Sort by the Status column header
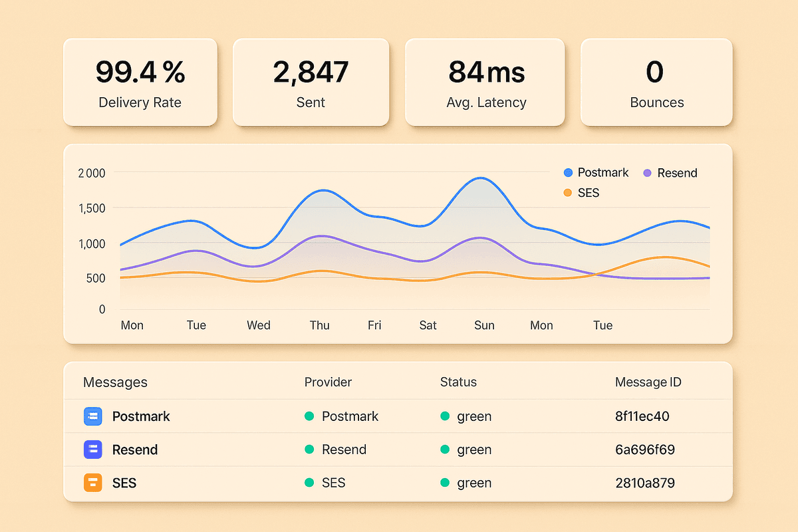Image resolution: width=798 pixels, height=532 pixels. [x=458, y=382]
